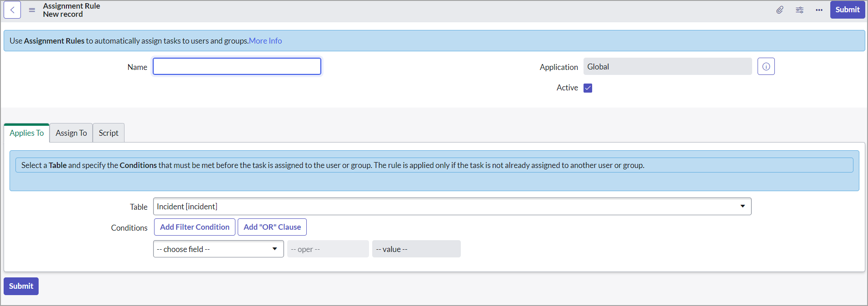Viewport: 868px width, 306px height.
Task: Open personalize form settings icon
Action: (799, 10)
